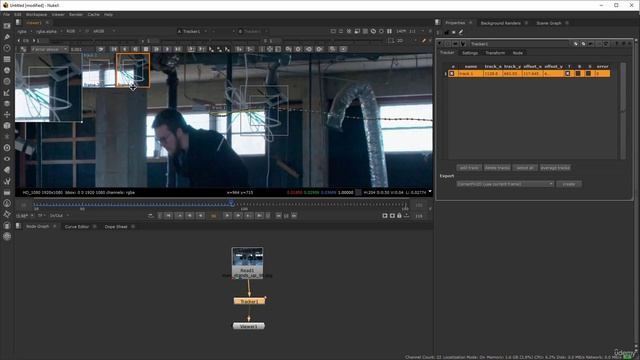Click play forward on the timeline

click(227, 216)
